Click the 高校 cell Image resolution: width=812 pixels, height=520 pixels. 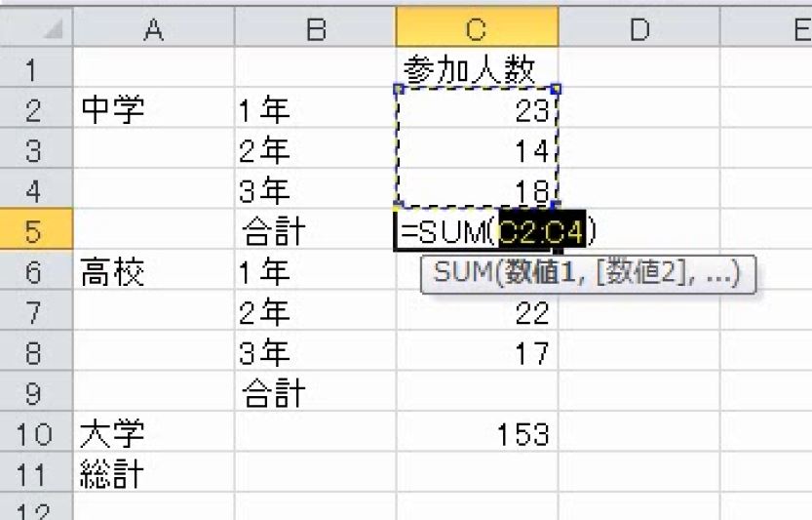(x=154, y=269)
